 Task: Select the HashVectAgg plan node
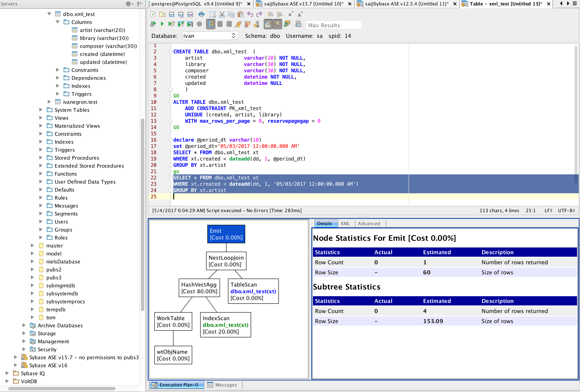click(199, 288)
